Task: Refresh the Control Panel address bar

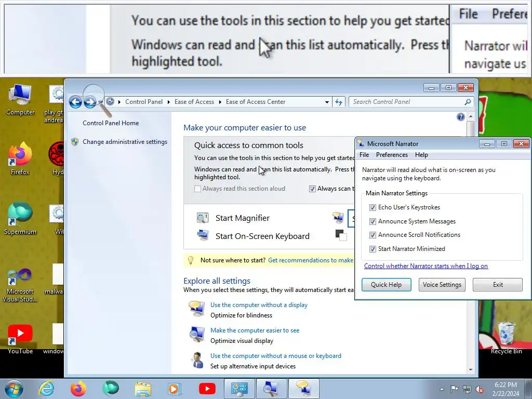Action: (339, 102)
